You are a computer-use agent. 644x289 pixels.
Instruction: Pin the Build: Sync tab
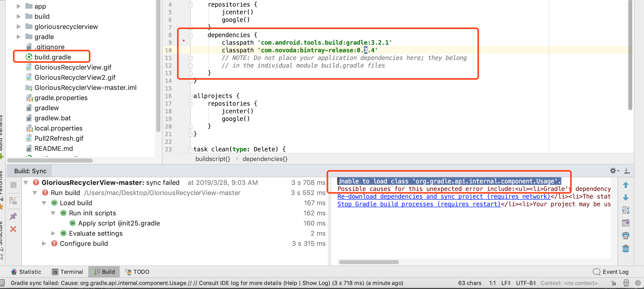[x=13, y=216]
